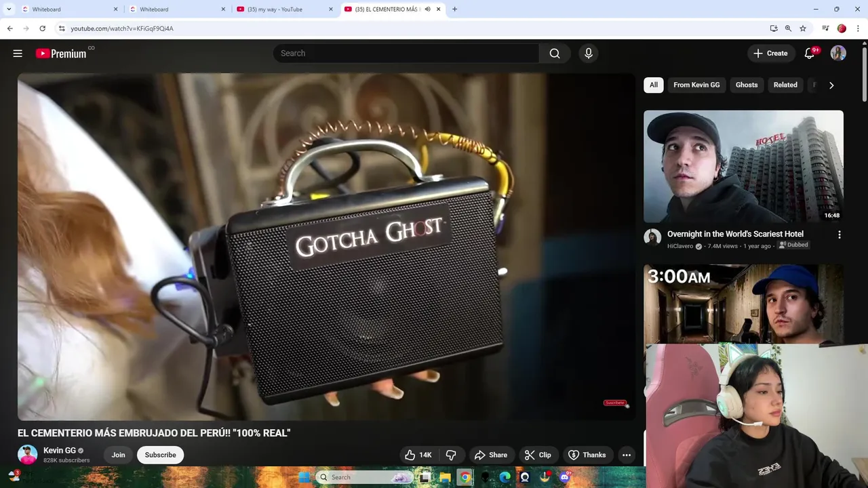
Task: Open Overnight in World's Scariest Hotel thumbnail
Action: (x=743, y=167)
